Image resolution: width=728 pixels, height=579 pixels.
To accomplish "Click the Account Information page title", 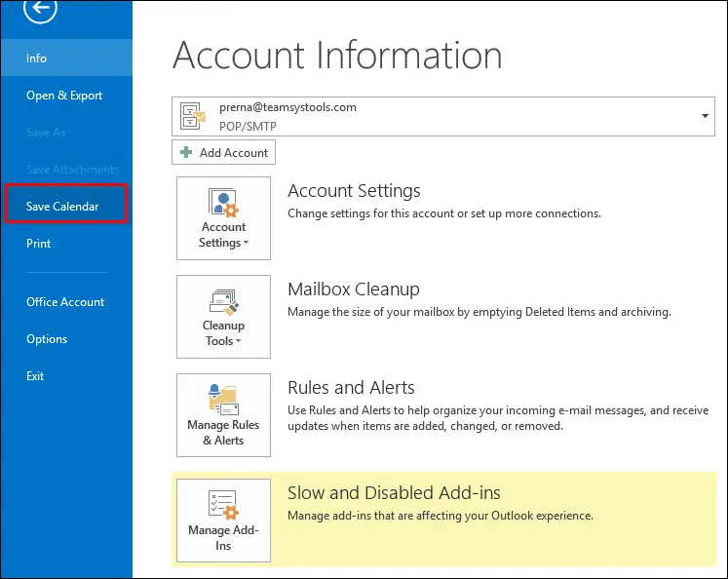I will pyautogui.click(x=337, y=56).
